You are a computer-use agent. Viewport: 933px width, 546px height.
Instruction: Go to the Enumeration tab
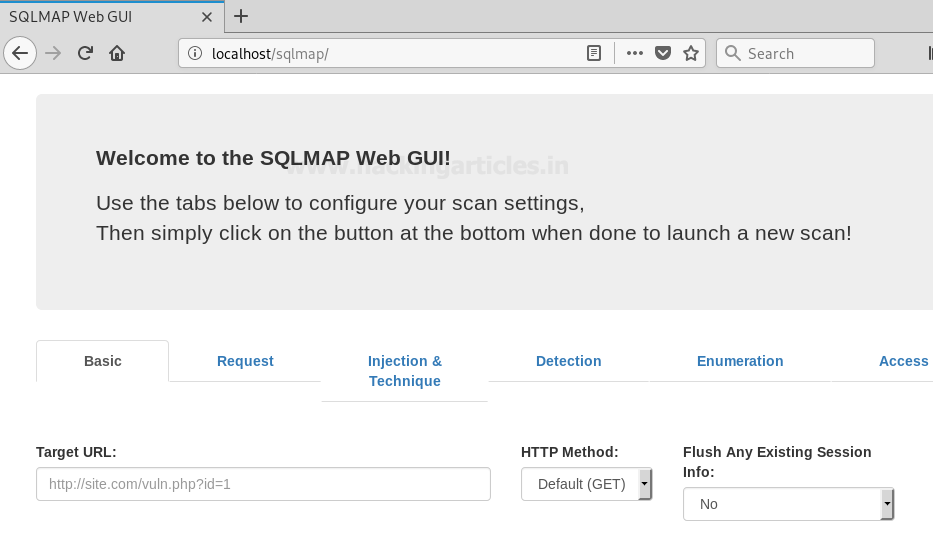click(x=740, y=361)
